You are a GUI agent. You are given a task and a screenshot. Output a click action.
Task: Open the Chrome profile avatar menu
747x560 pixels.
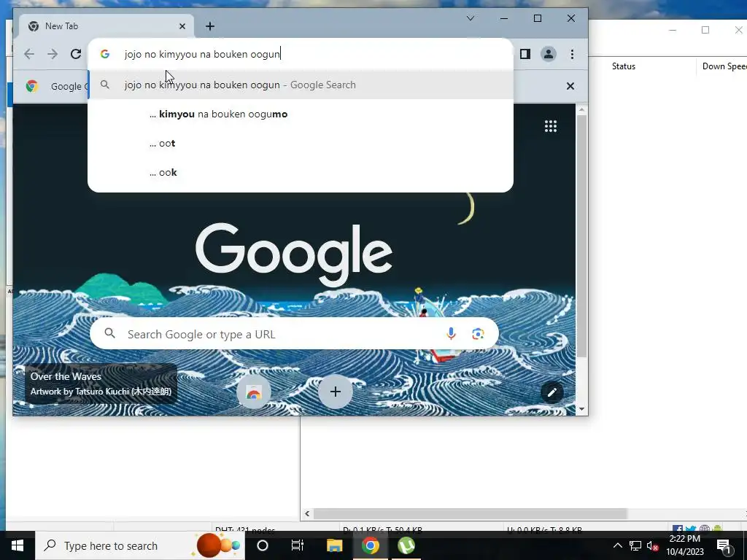coord(549,54)
